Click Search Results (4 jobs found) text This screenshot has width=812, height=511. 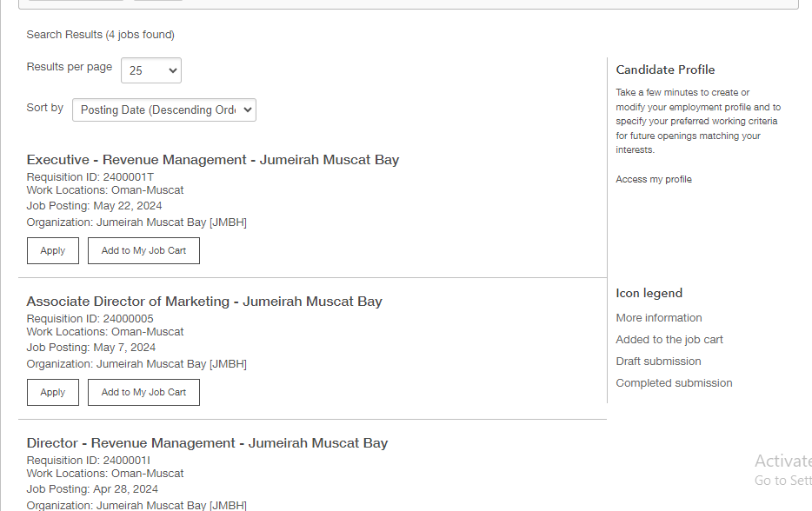coord(101,35)
